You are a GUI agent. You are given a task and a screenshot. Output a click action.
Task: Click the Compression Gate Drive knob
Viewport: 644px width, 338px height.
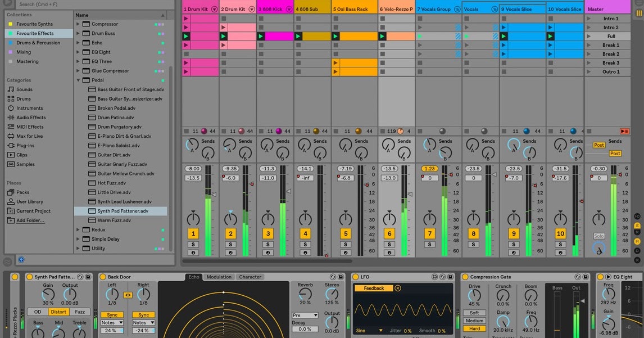474,295
